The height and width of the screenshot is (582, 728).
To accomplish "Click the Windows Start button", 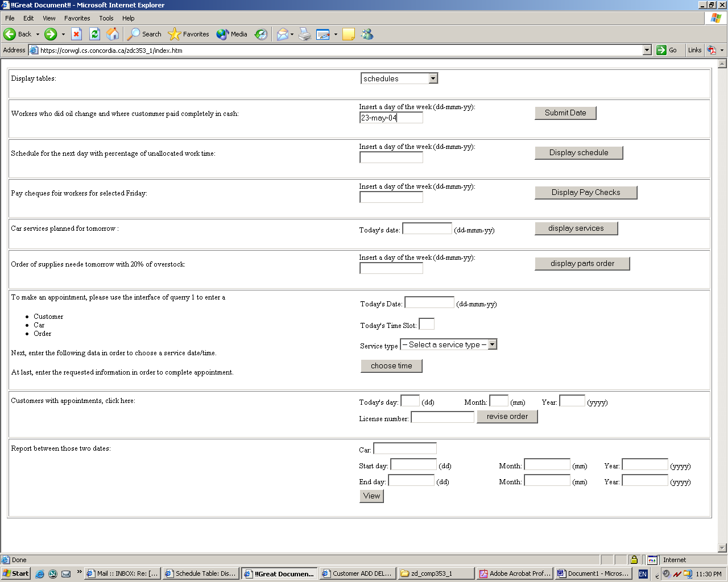I will click(x=15, y=573).
